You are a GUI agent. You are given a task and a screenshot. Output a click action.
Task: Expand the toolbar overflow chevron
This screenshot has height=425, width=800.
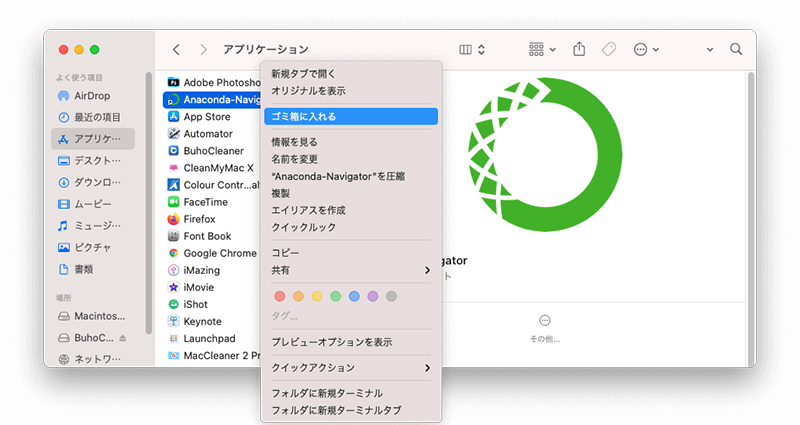click(710, 49)
